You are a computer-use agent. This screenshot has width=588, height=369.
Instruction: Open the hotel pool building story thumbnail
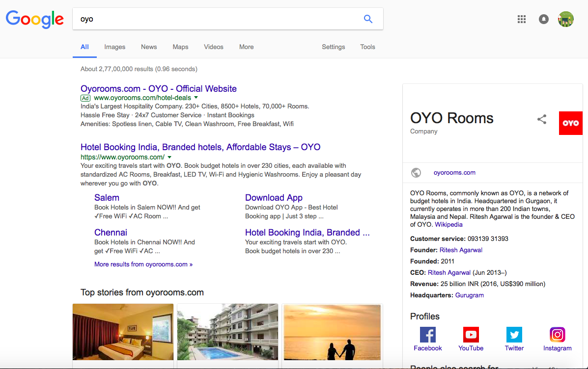(x=227, y=332)
